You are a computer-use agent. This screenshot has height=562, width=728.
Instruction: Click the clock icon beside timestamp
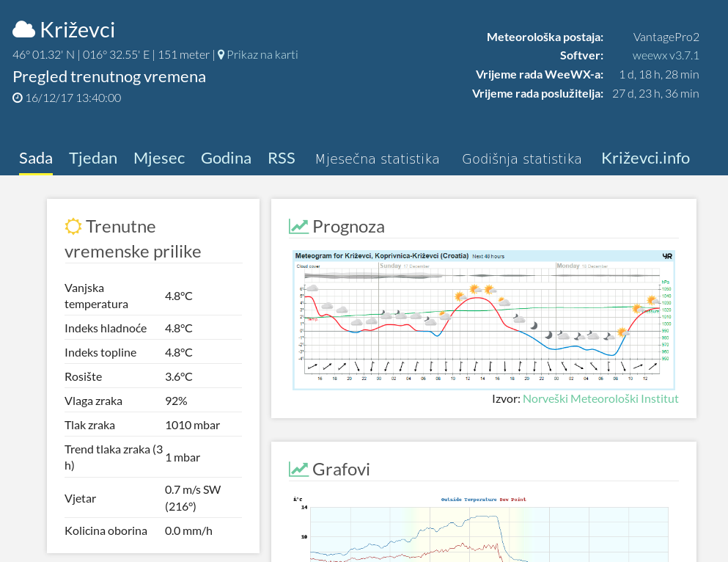pyautogui.click(x=18, y=98)
